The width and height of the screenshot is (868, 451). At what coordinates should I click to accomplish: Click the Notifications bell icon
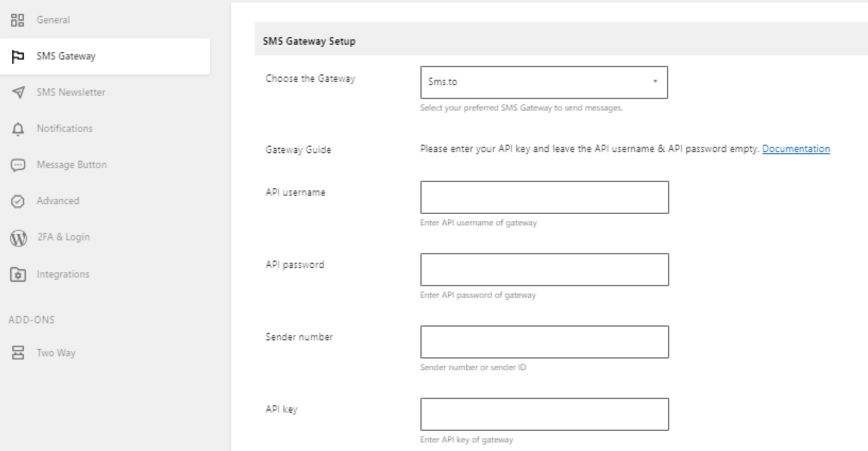pos(18,129)
